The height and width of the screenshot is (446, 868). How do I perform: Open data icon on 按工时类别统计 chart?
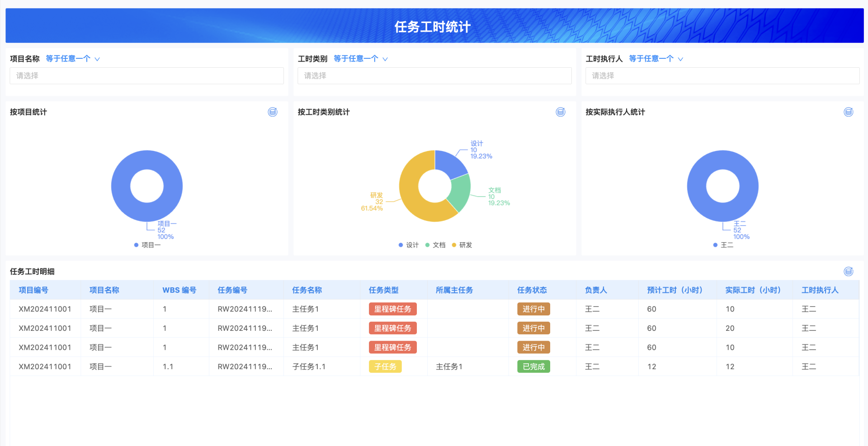(x=561, y=112)
